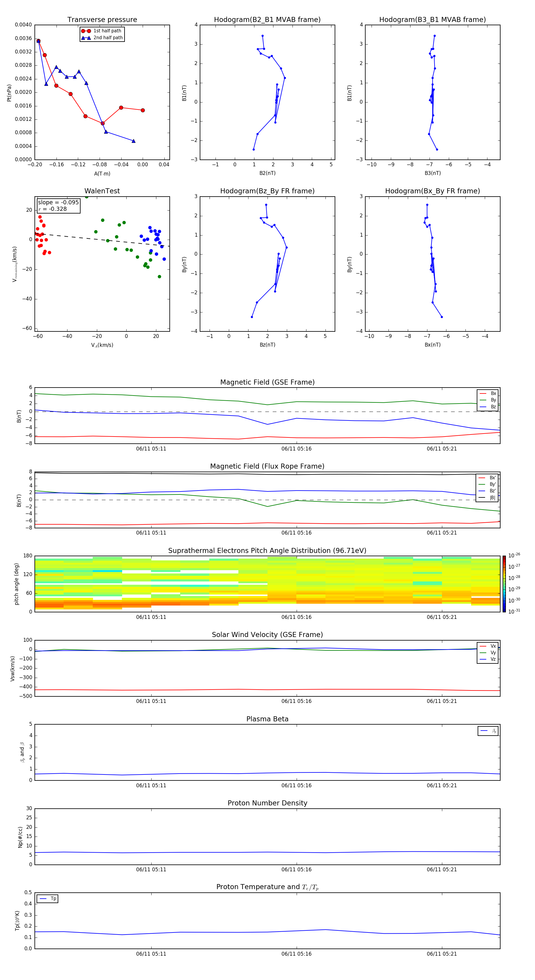Image resolution: width=535 pixels, height=980 pixels.
Task: Click the 'Vremaining(km/s)' axis label
Action: [x=15, y=264]
